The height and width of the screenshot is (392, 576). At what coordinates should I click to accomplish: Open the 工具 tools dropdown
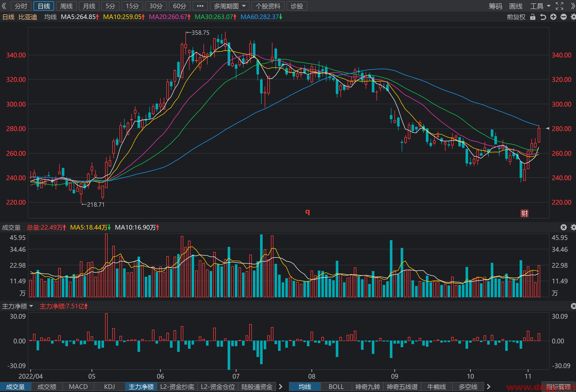(x=540, y=6)
